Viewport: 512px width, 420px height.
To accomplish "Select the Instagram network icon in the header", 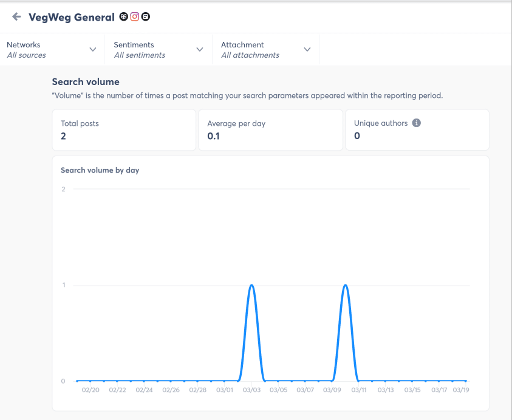I will pos(134,16).
